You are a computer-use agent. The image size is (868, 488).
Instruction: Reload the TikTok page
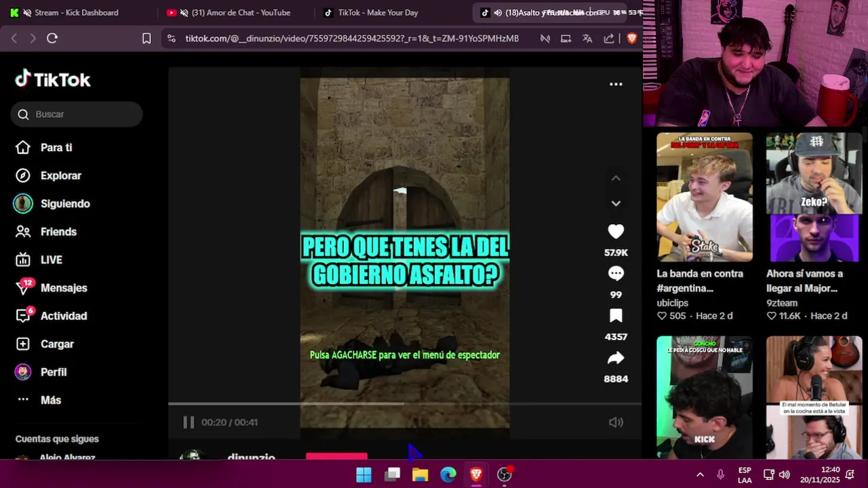52,39
